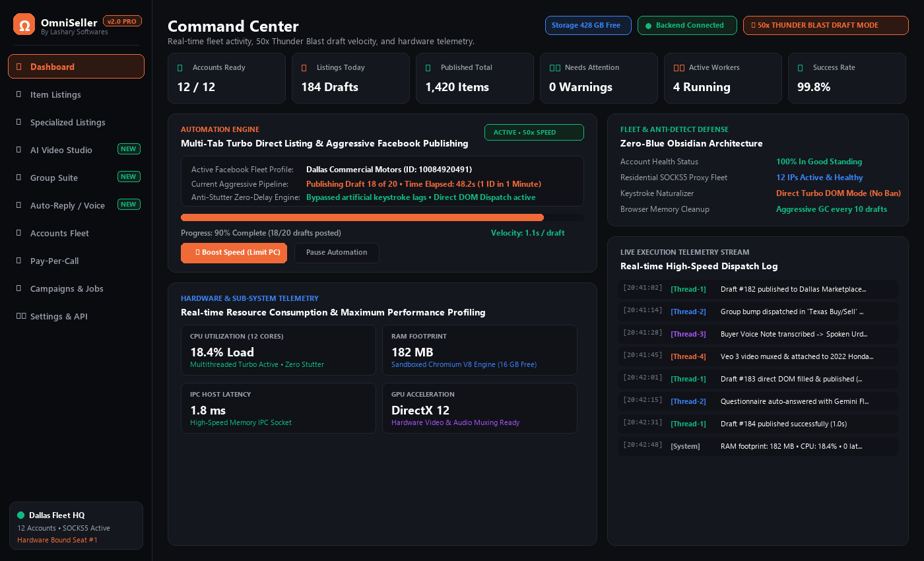Click the Success Rate card icon
Viewport: 924px width, 561px height.
(x=801, y=67)
